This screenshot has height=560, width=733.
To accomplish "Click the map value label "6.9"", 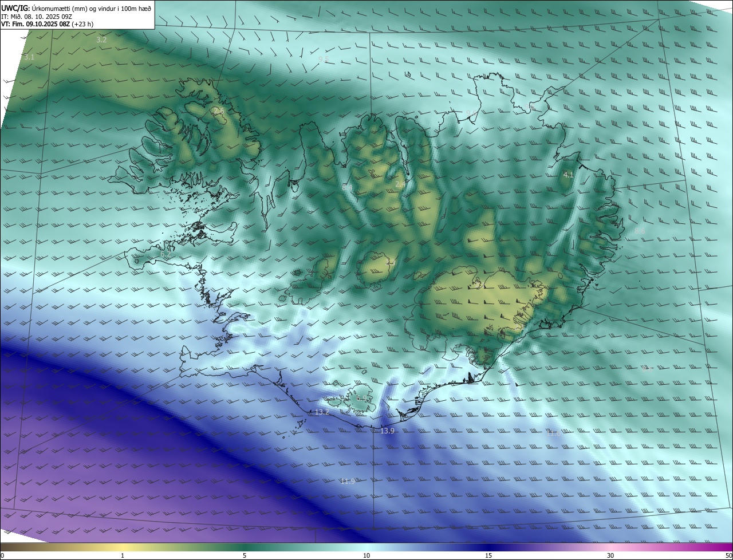I will 361,398.
